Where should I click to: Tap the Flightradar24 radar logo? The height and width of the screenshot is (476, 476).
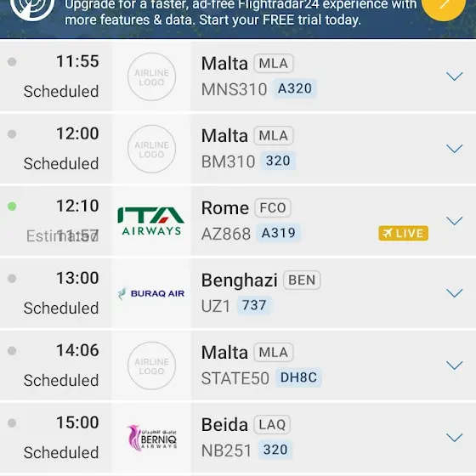[x=32, y=8]
